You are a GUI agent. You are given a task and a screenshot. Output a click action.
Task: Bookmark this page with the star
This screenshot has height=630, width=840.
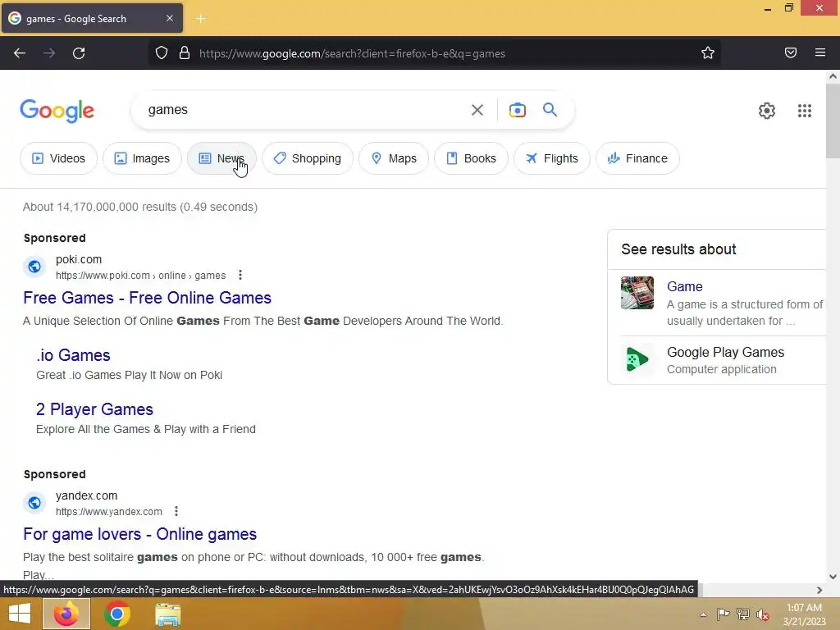pos(708,53)
